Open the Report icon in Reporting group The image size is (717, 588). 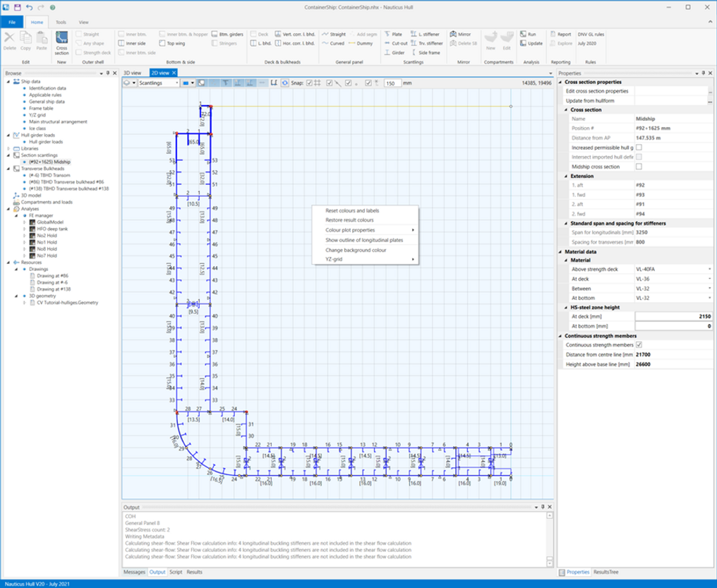[553, 33]
